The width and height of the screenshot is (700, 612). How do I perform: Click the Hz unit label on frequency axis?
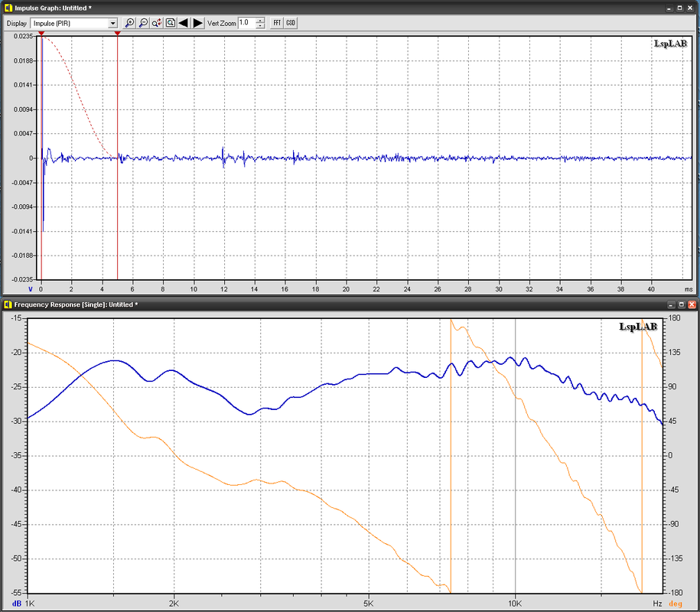click(657, 604)
